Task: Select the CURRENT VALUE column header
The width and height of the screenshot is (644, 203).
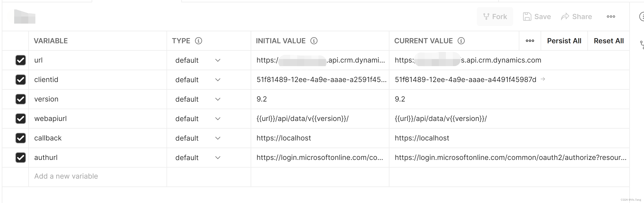Action: click(423, 41)
